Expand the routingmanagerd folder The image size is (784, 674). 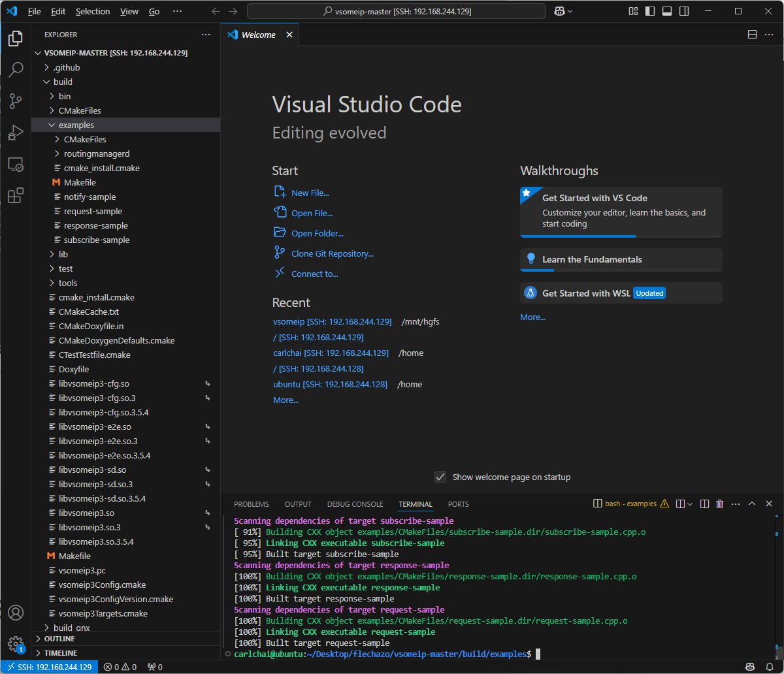click(x=125, y=153)
